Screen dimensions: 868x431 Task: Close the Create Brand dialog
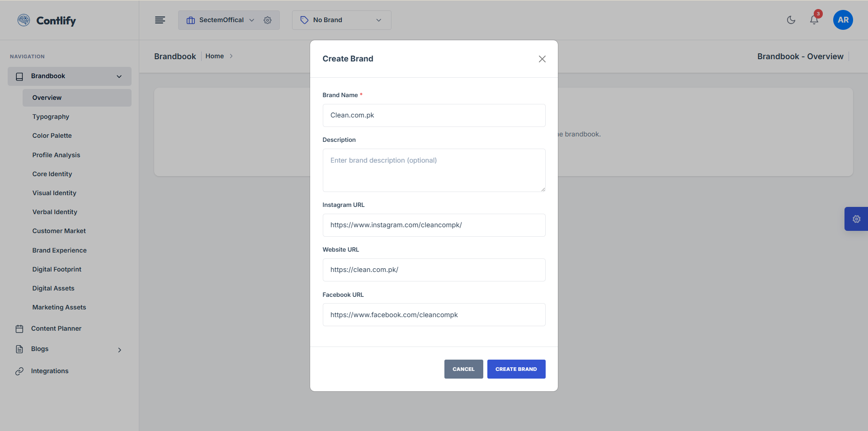[x=542, y=59]
